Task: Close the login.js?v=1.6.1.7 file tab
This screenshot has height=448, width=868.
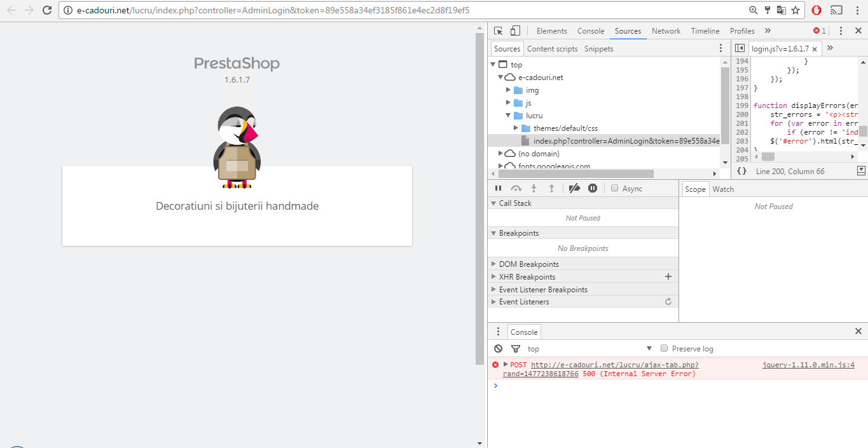Action: tap(815, 49)
